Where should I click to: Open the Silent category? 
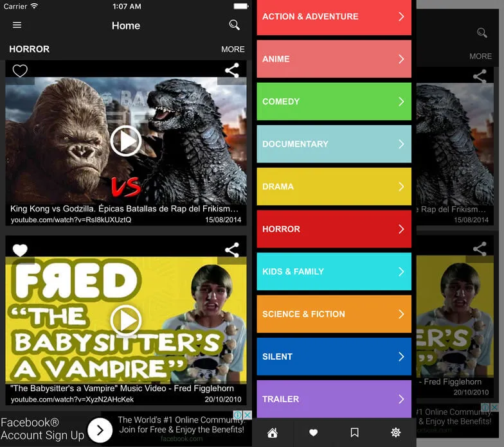334,356
